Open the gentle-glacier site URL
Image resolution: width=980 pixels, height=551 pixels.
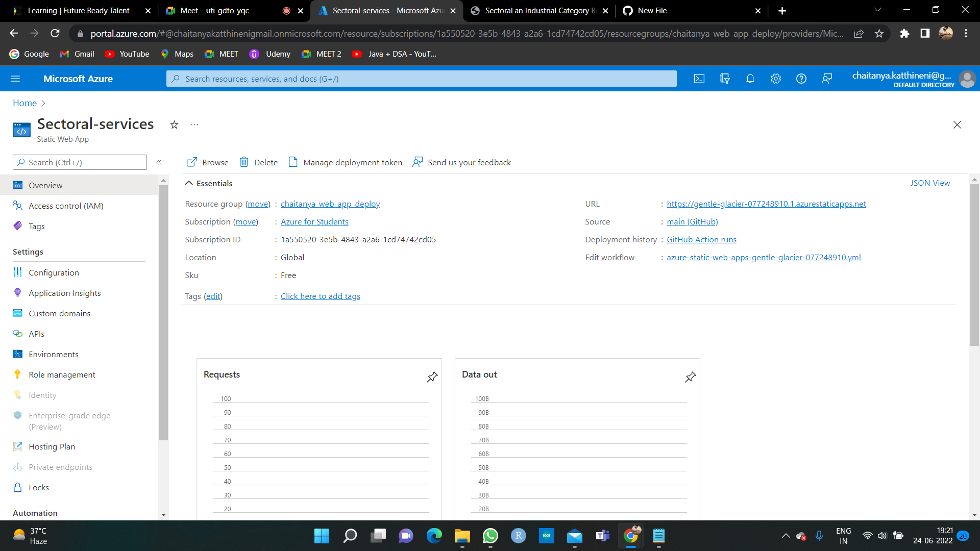coord(766,204)
